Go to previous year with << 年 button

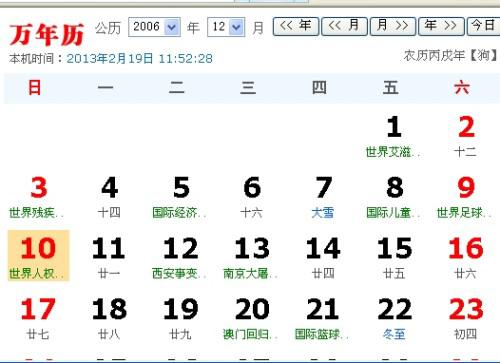tap(296, 26)
